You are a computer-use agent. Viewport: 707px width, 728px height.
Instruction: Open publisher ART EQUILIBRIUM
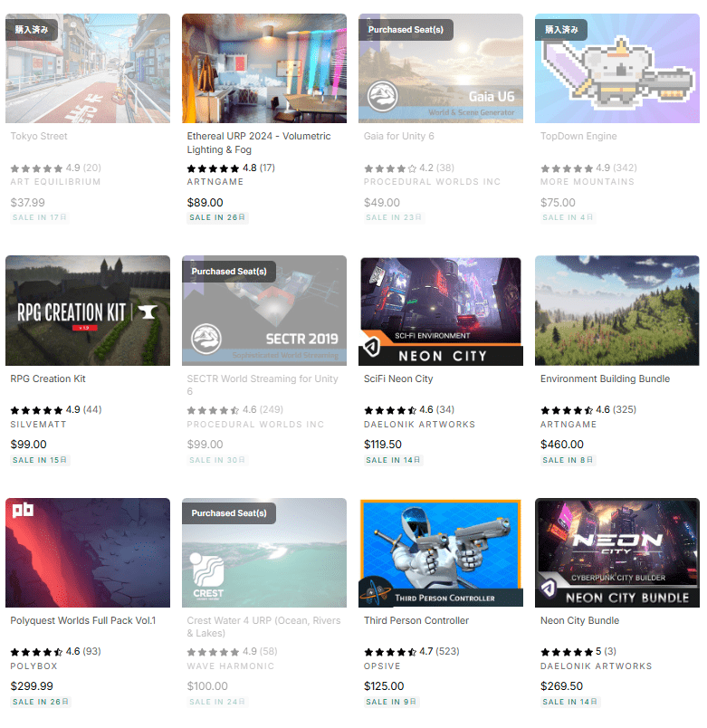[x=55, y=181]
